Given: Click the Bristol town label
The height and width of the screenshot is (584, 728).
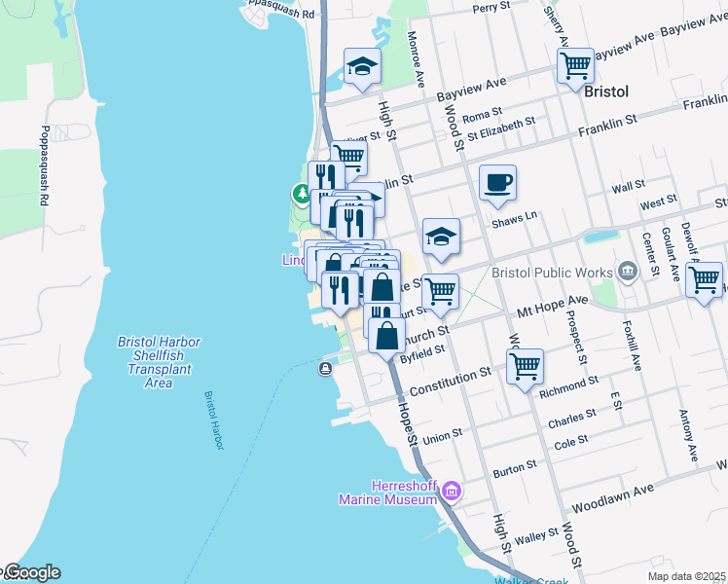Looking at the screenshot, I should 606,91.
